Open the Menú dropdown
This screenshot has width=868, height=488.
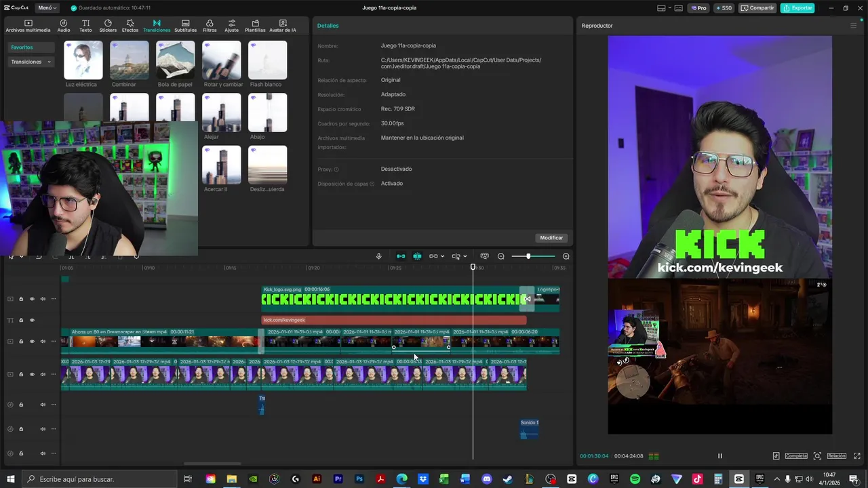[x=47, y=7]
